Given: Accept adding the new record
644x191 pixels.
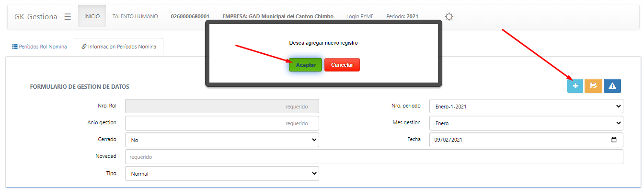Looking at the screenshot, I should pyautogui.click(x=305, y=65).
